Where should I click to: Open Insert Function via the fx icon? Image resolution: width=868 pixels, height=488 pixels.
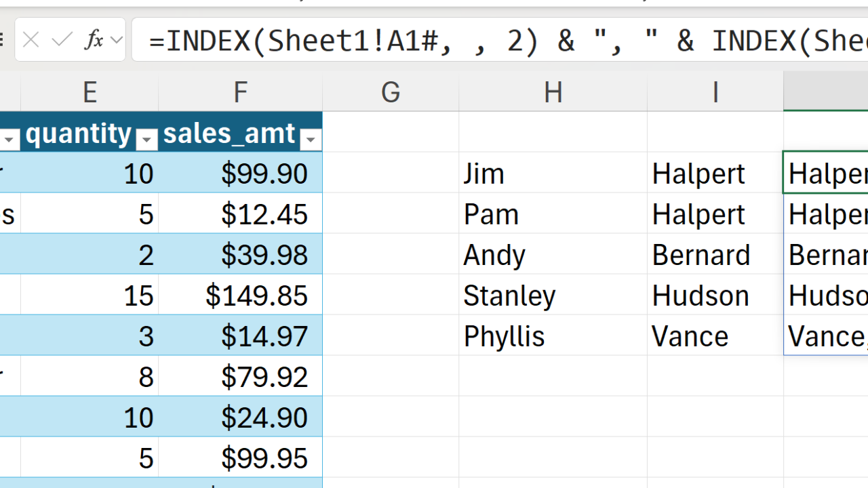tap(94, 41)
